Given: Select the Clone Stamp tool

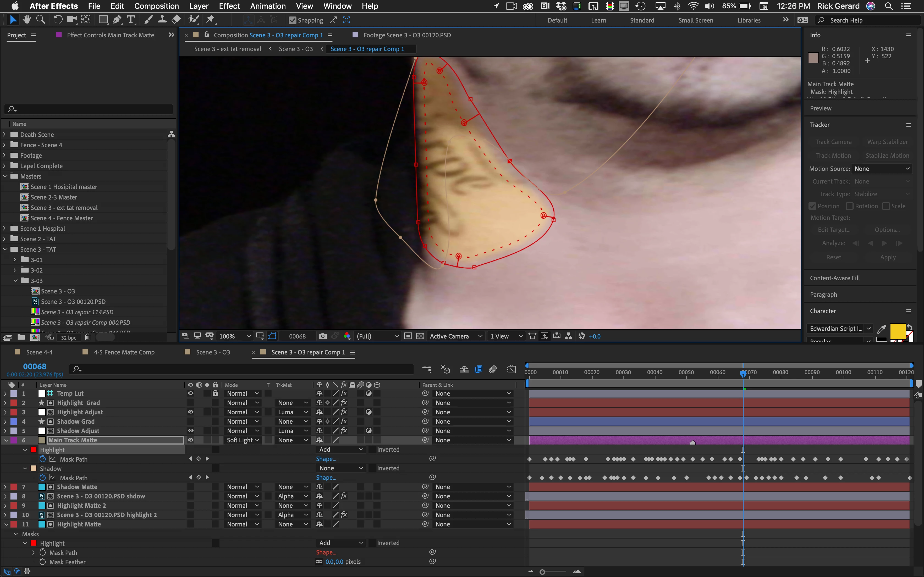Looking at the screenshot, I should point(162,20).
